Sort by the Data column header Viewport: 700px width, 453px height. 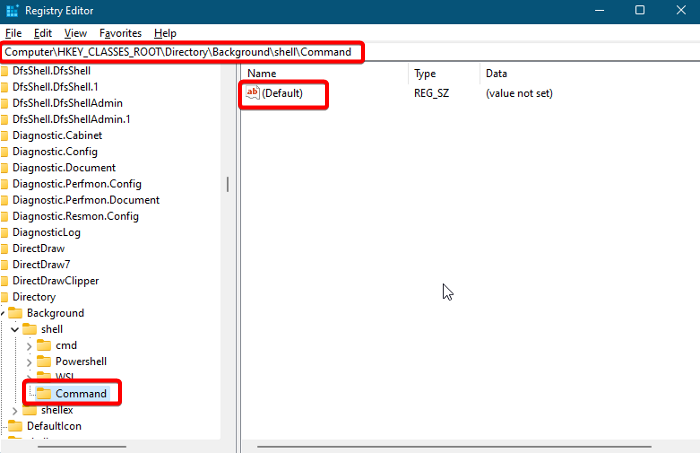[x=589, y=74]
